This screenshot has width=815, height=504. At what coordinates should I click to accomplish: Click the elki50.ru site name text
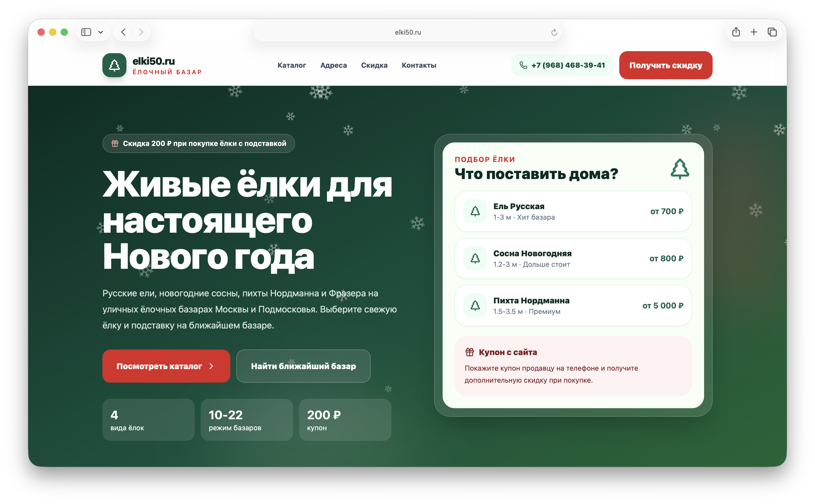click(x=153, y=61)
